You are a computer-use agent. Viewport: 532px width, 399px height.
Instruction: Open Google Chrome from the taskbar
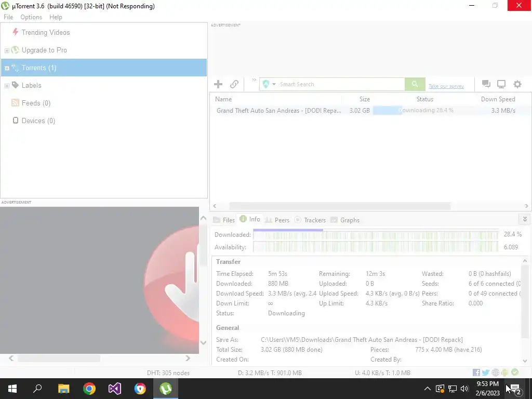coord(89,389)
